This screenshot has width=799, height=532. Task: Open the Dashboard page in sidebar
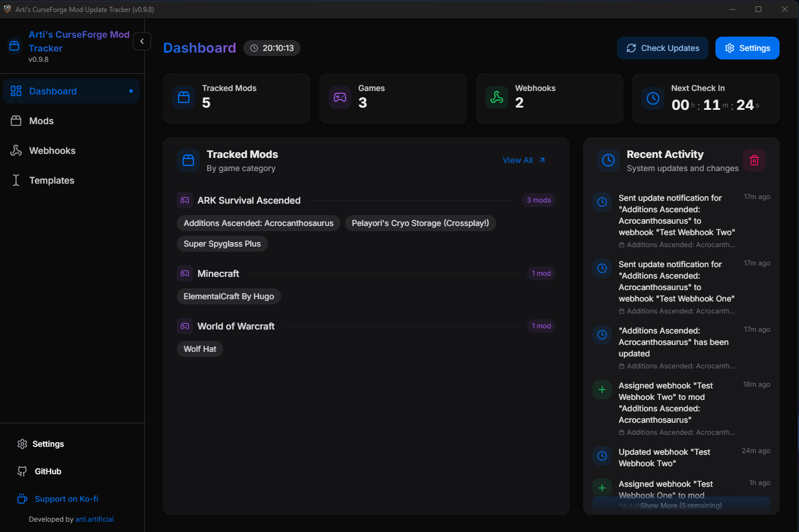pos(72,91)
